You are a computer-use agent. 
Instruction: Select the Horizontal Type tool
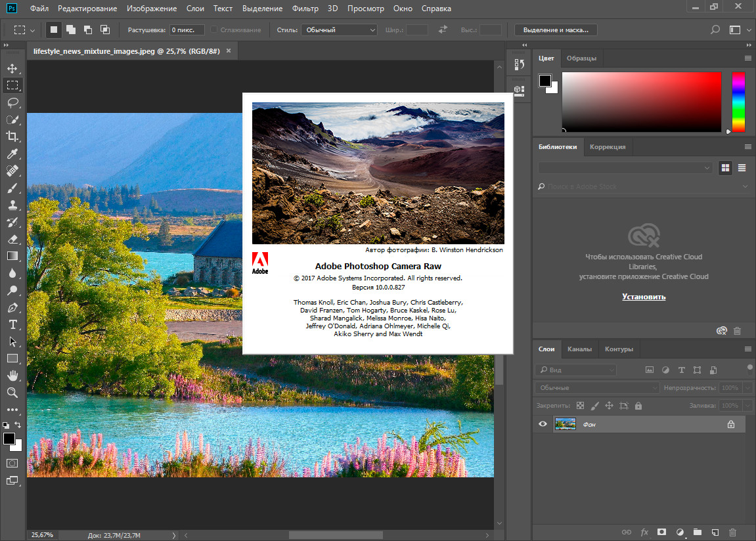point(12,324)
